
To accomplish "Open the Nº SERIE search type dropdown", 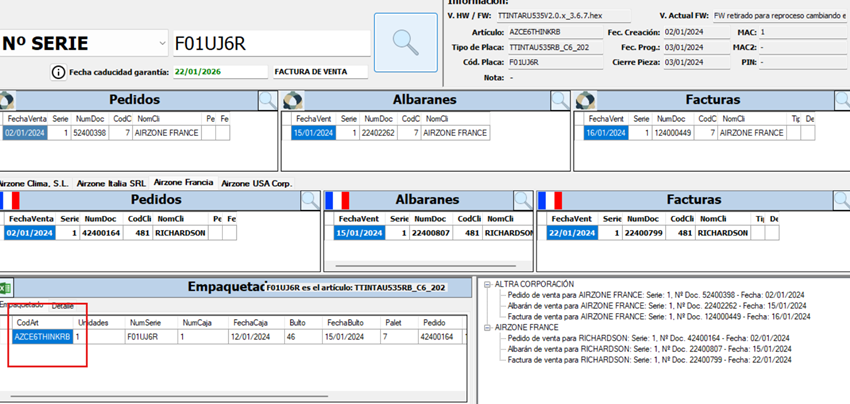I will click(162, 44).
